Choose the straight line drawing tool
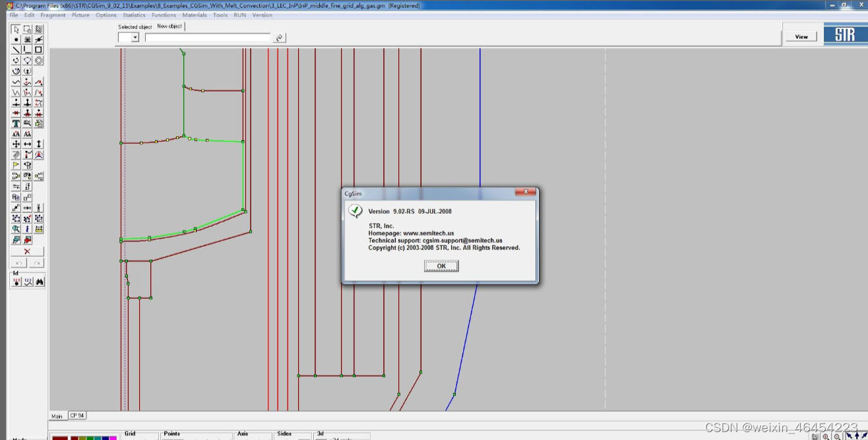The image size is (868, 440). [x=16, y=49]
